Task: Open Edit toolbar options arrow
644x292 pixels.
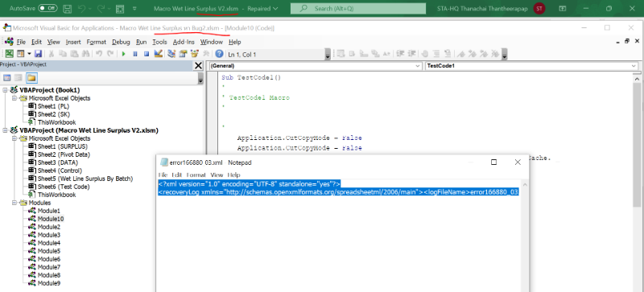Action: (x=505, y=54)
